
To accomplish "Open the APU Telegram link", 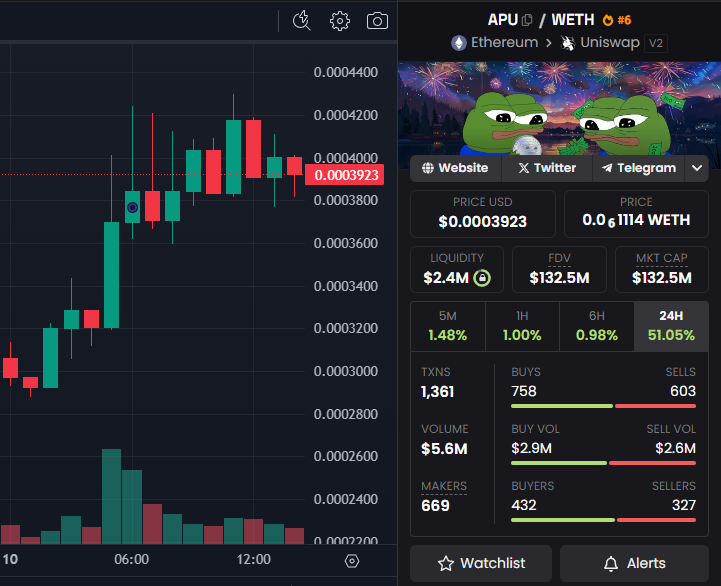I will pos(639,168).
